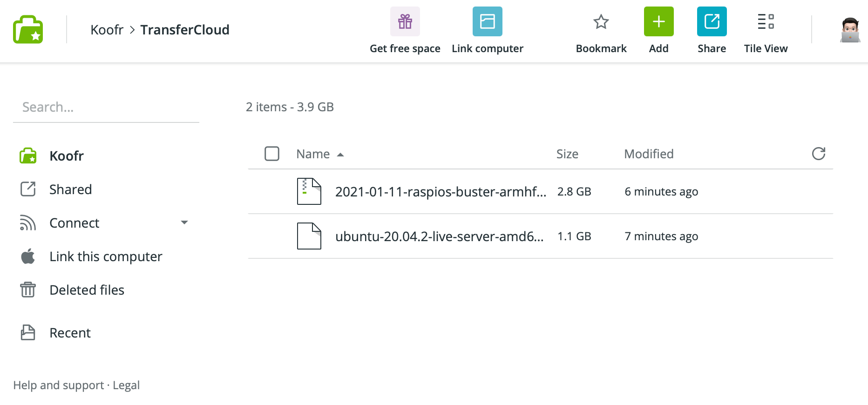Click the '6 minutes ago' timestamp
The height and width of the screenshot is (405, 868).
click(x=661, y=192)
